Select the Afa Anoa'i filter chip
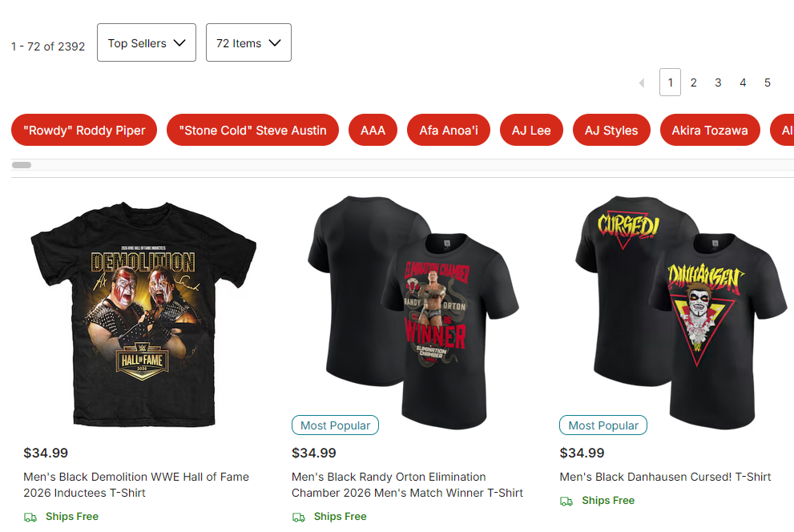 click(449, 130)
